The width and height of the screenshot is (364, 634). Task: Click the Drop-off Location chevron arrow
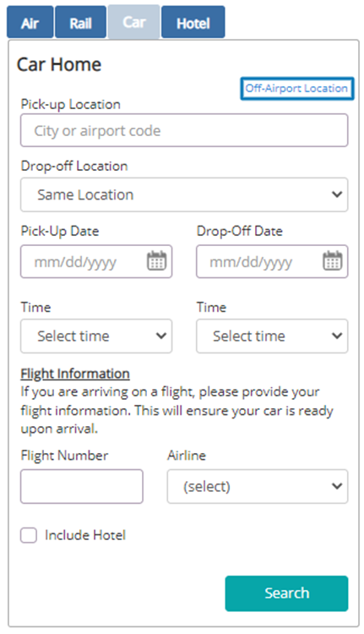click(337, 194)
